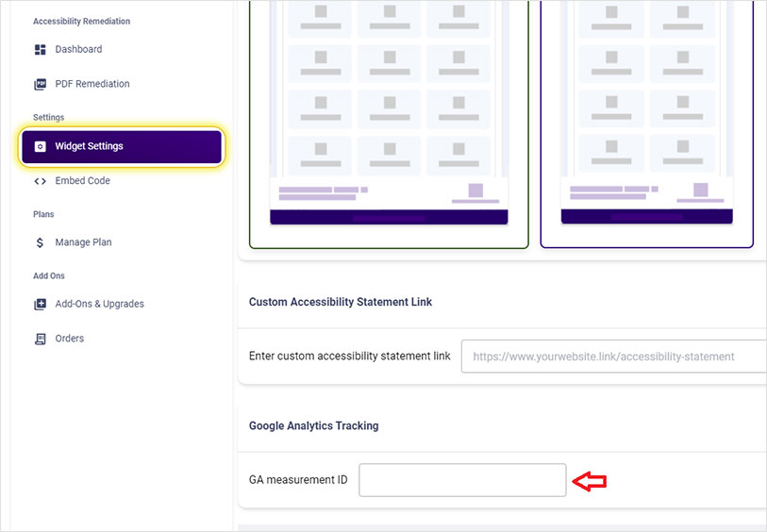Open the PDF Remediation page
This screenshot has height=532, width=767.
(x=92, y=84)
